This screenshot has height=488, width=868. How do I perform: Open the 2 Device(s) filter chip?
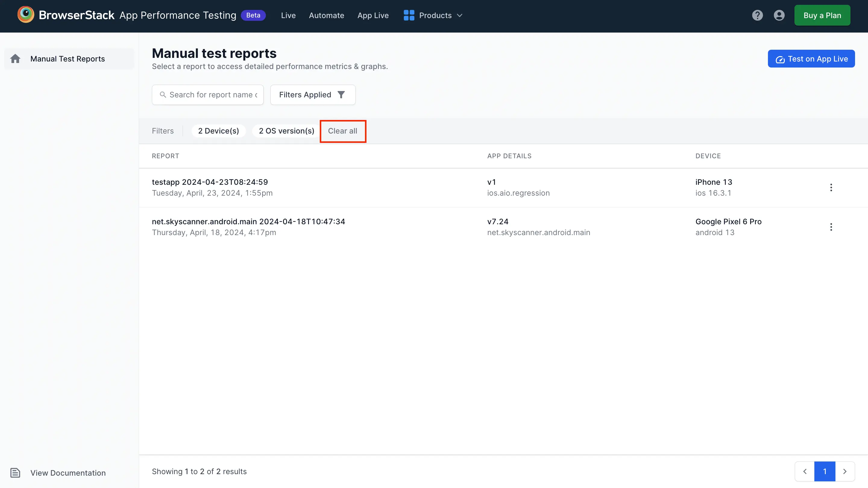(x=218, y=131)
